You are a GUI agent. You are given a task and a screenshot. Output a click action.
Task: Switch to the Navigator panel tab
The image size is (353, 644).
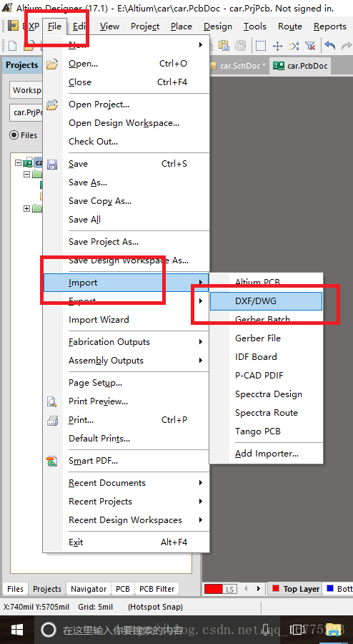tap(89, 589)
